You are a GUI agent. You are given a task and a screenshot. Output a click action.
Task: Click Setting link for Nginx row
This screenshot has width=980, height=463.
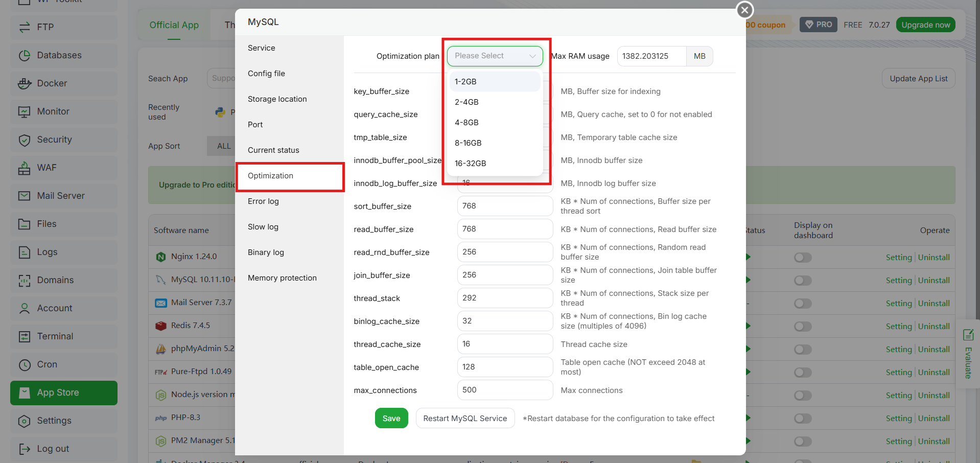(x=899, y=258)
